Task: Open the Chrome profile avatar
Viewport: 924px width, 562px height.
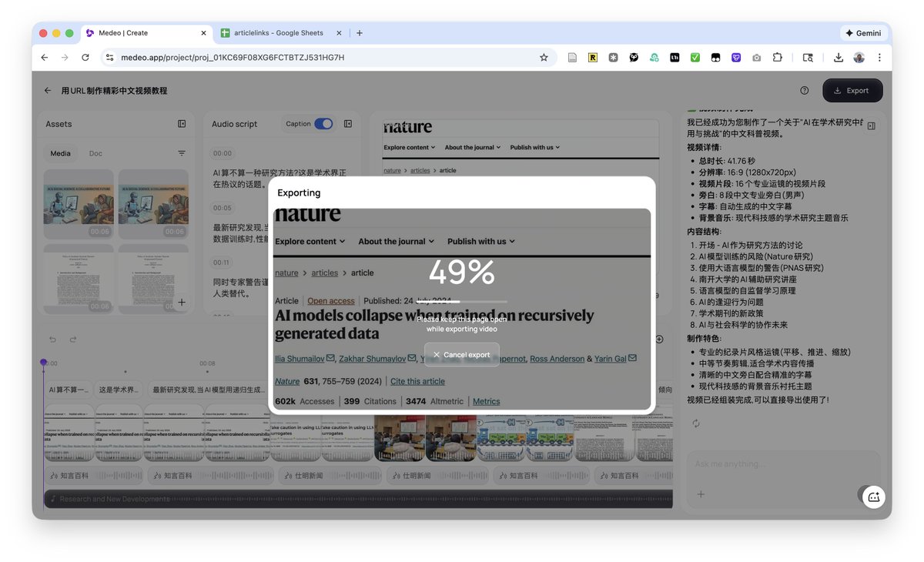Action: click(859, 58)
